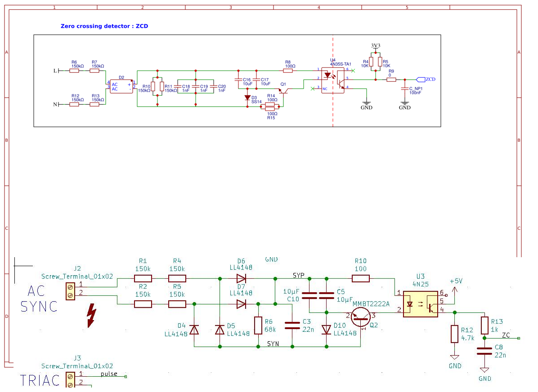Select the SS14 diode D3
The height and width of the screenshot is (392, 538).
(x=247, y=97)
